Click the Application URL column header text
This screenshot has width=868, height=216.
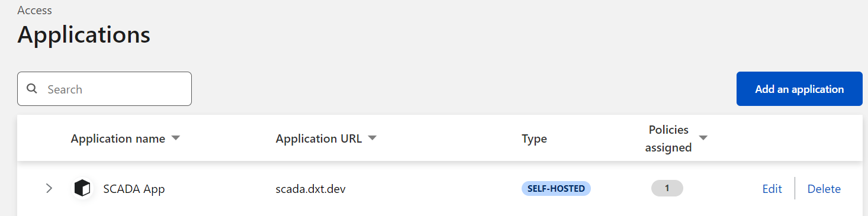pyautogui.click(x=319, y=138)
